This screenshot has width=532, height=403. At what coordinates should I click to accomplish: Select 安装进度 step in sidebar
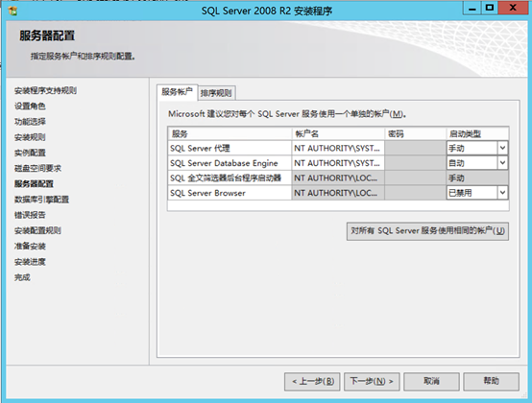30,262
